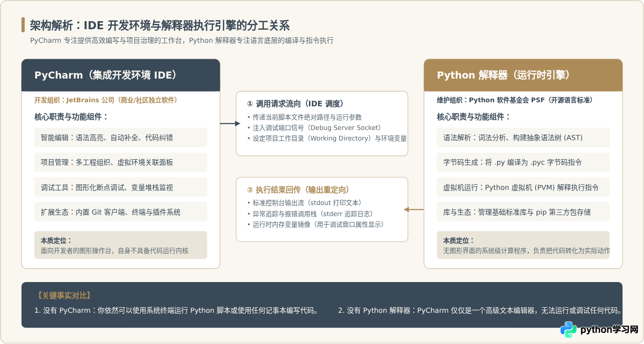Select '本质定位' label in the PyCharm card
This screenshot has height=344, width=644.
tap(56, 241)
